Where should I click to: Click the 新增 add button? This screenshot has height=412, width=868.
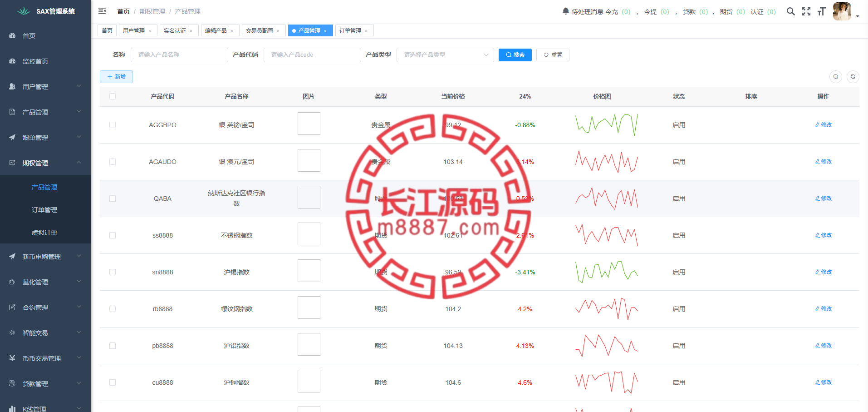(116, 77)
